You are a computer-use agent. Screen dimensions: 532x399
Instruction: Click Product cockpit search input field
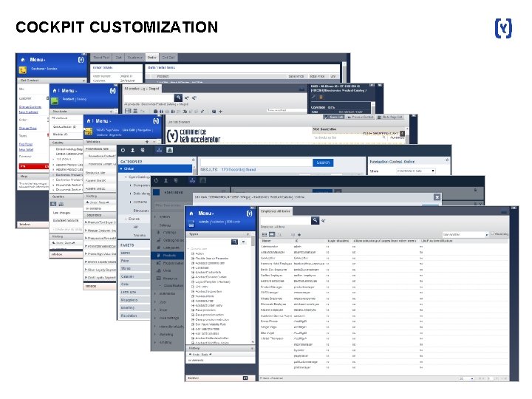pos(149,98)
